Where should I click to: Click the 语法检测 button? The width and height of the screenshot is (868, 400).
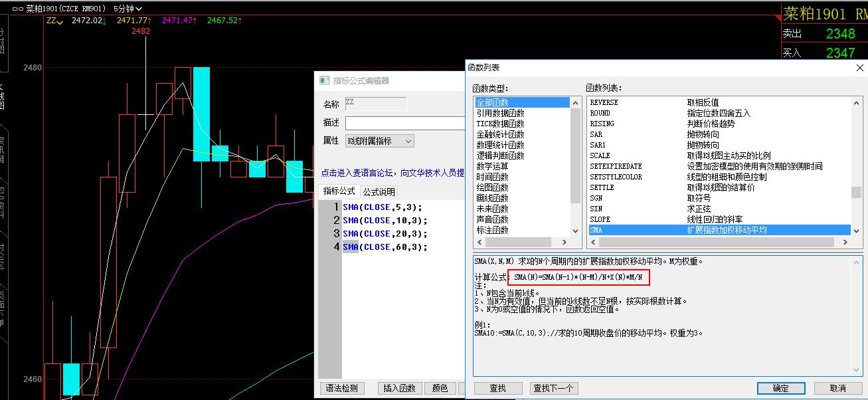(342, 388)
